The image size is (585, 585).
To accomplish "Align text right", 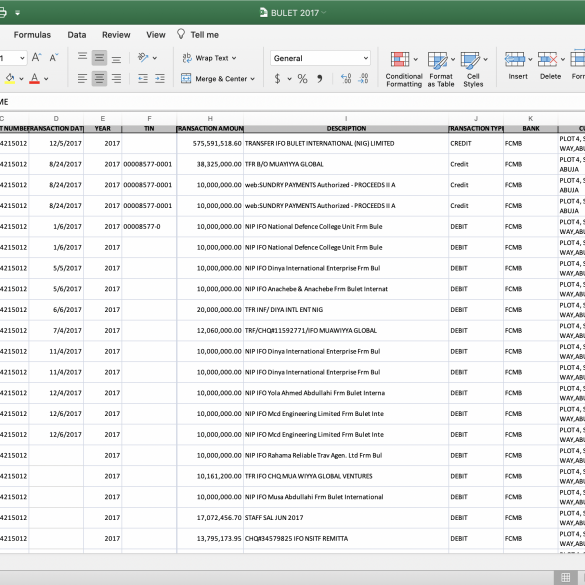I will [x=116, y=78].
